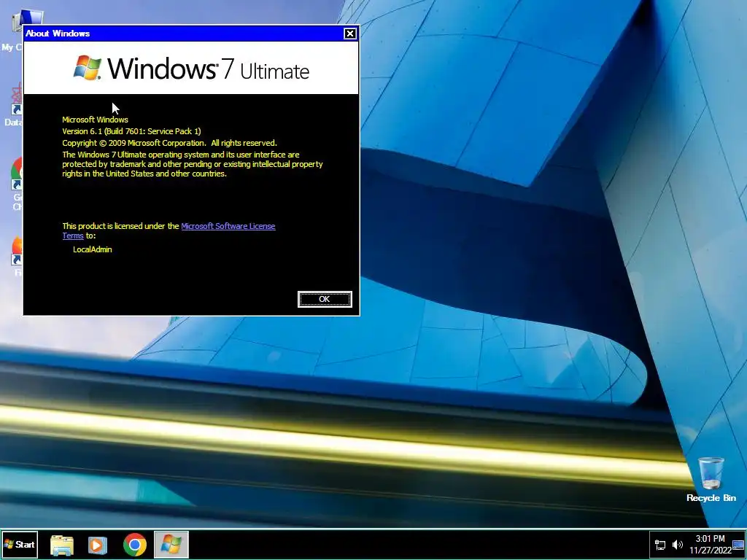Click the 'Microsoft Windows' heading text
Screen dimensions: 747x560
[95, 120]
